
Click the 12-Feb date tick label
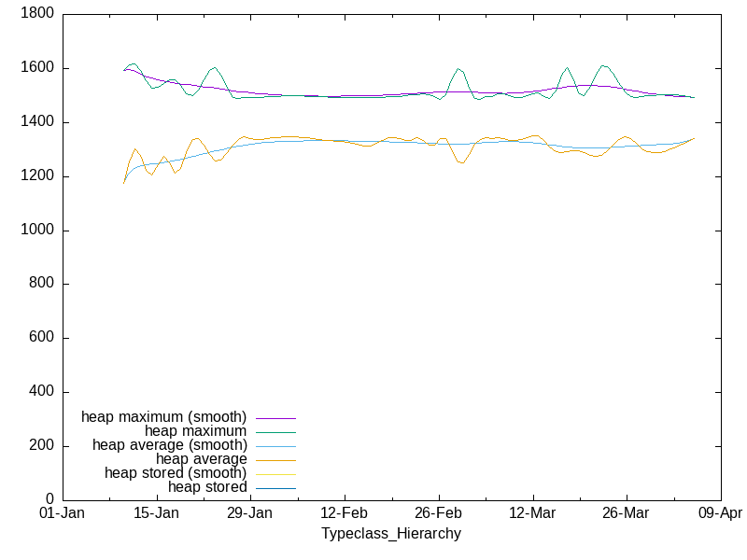[x=344, y=514]
